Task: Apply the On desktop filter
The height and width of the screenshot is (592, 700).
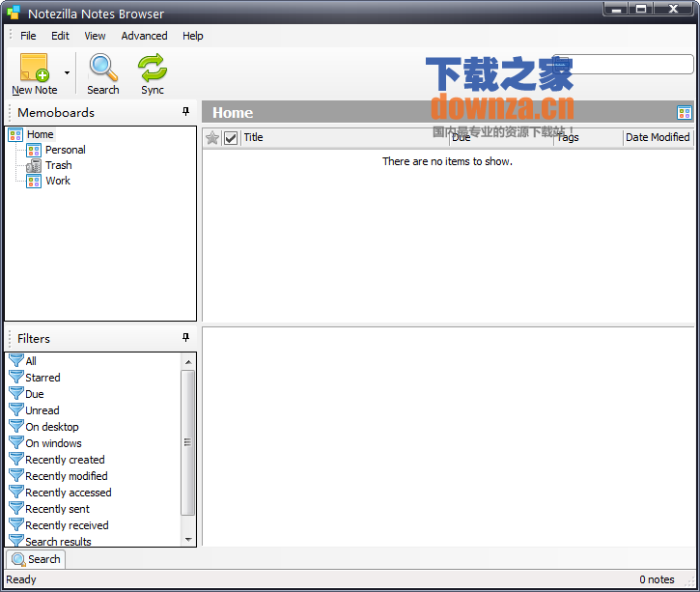Action: coord(52,427)
